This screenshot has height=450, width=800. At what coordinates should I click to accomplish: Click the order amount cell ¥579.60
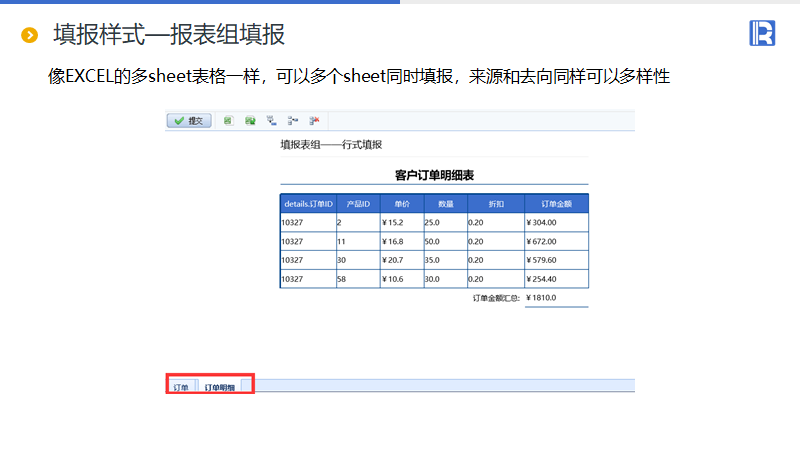[x=557, y=260]
